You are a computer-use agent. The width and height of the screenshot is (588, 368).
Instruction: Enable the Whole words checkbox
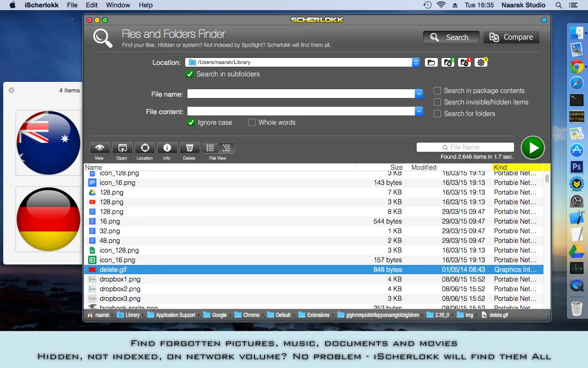[x=252, y=122]
